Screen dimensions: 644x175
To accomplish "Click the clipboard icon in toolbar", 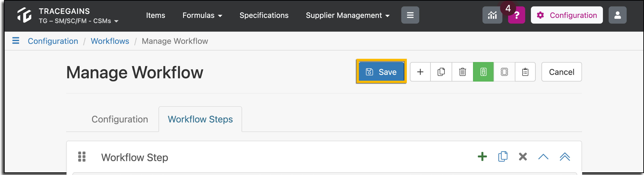I will (525, 72).
